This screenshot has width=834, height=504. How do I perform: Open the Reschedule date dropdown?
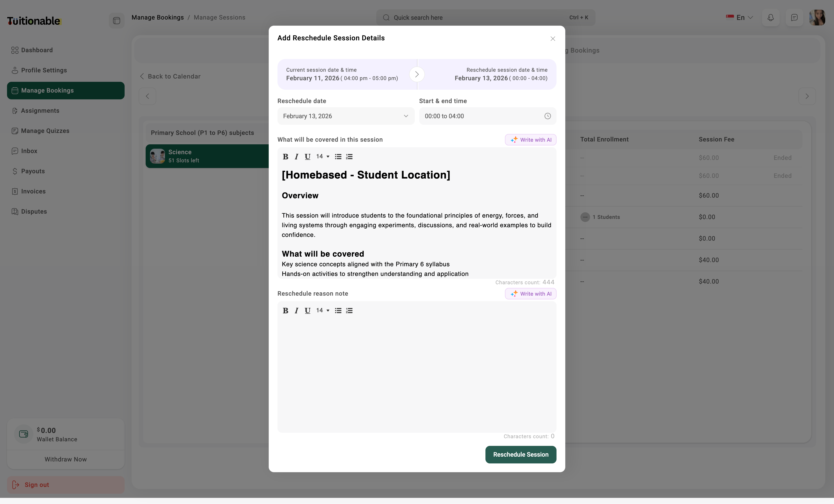pyautogui.click(x=345, y=116)
